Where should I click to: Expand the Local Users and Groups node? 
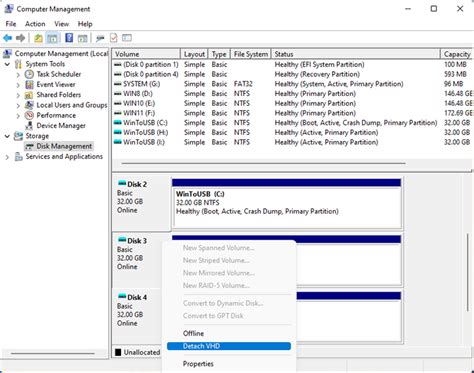[18, 105]
